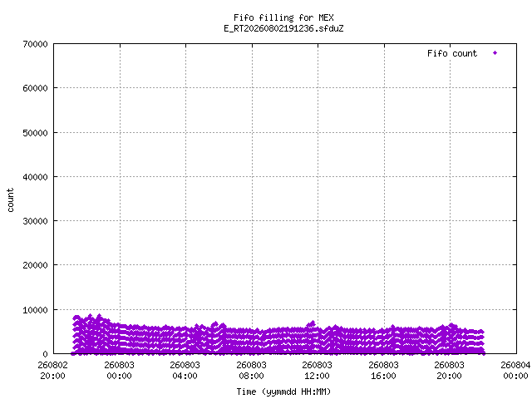Click the y-axis tick 20000
This screenshot has height=399, width=532.
point(35,265)
